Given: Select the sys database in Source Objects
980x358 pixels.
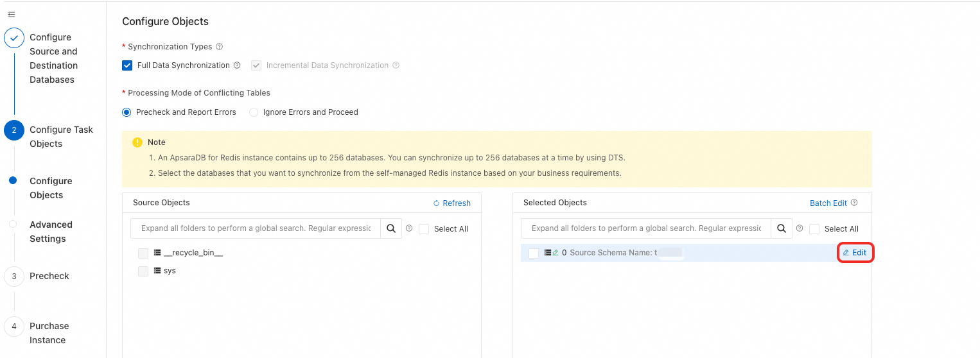Looking at the screenshot, I should (143, 271).
